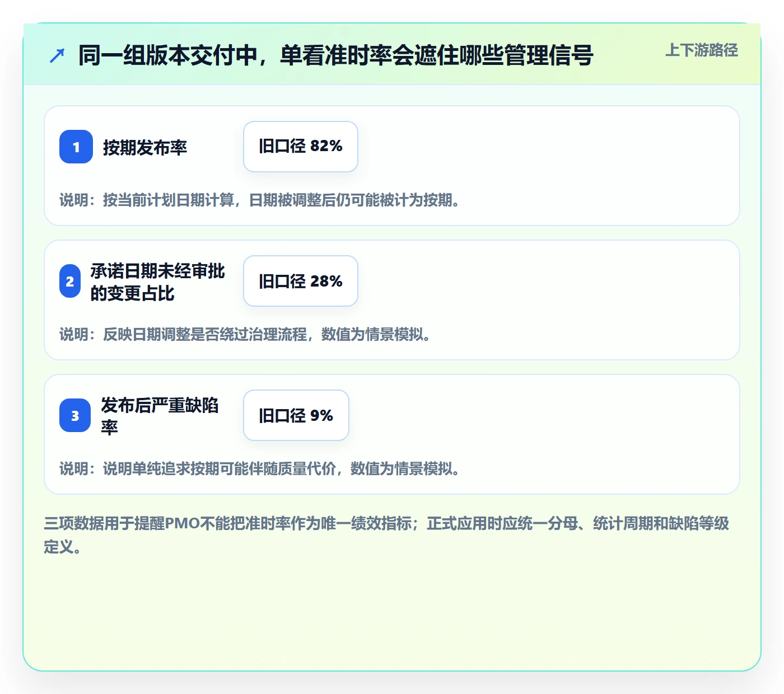Click the footer paragraph starting 三项数据用于提醒PMO
The image size is (784, 694).
[386, 535]
